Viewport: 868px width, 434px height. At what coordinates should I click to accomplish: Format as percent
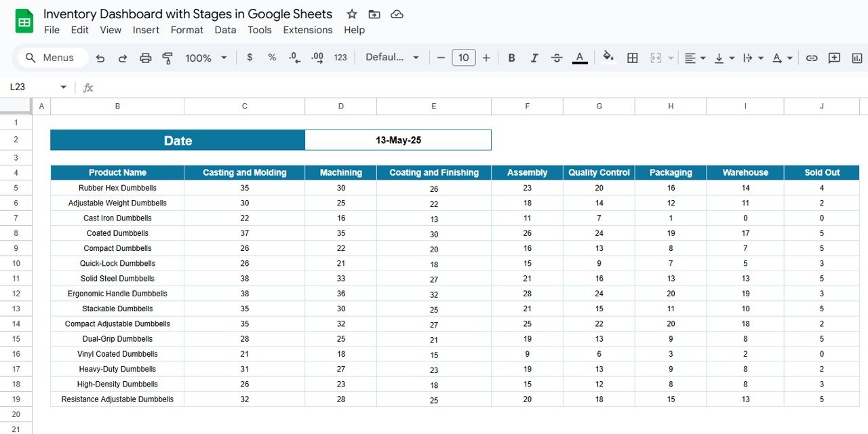coord(272,58)
